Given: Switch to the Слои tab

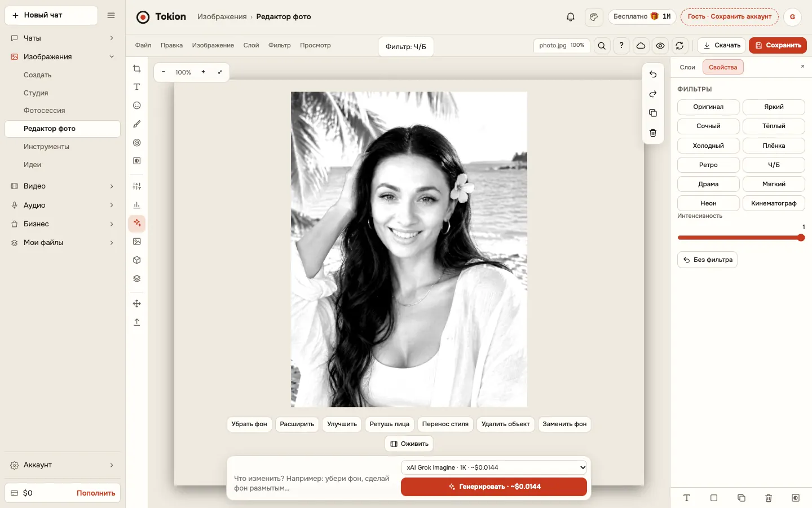Looking at the screenshot, I should click(687, 67).
